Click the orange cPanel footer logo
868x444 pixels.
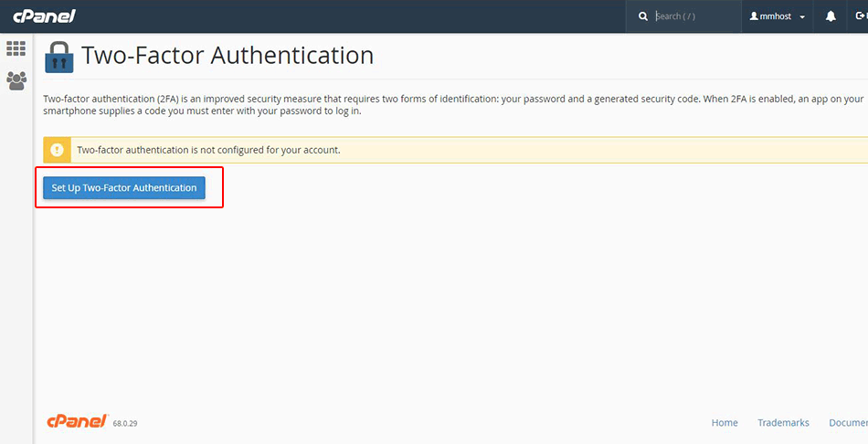click(x=78, y=421)
